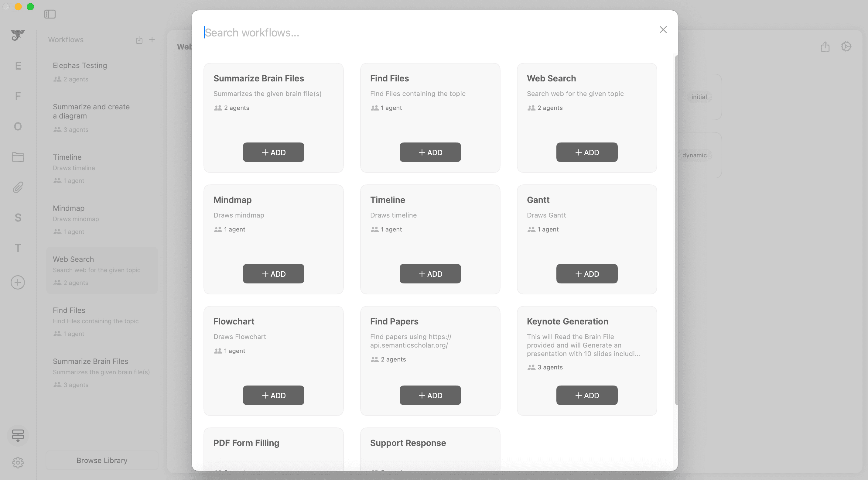
Task: Toggle the sidebar panel icon
Action: pyautogui.click(x=50, y=14)
